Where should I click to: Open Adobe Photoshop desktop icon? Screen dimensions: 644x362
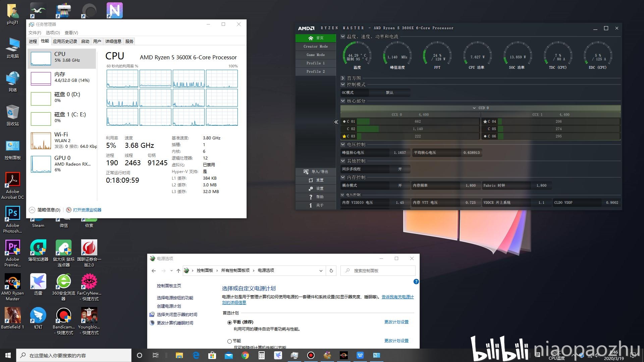point(12,219)
